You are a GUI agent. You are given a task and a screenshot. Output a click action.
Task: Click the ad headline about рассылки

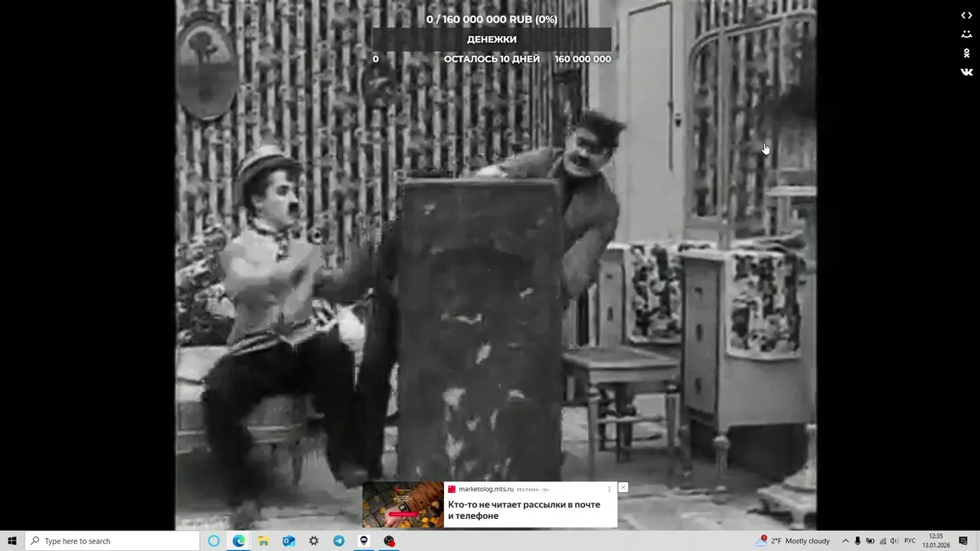click(x=524, y=510)
